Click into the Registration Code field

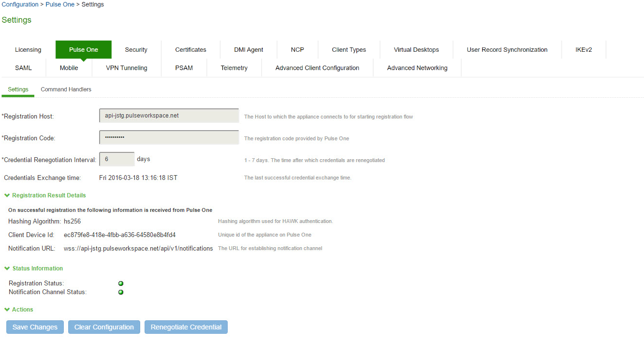169,138
